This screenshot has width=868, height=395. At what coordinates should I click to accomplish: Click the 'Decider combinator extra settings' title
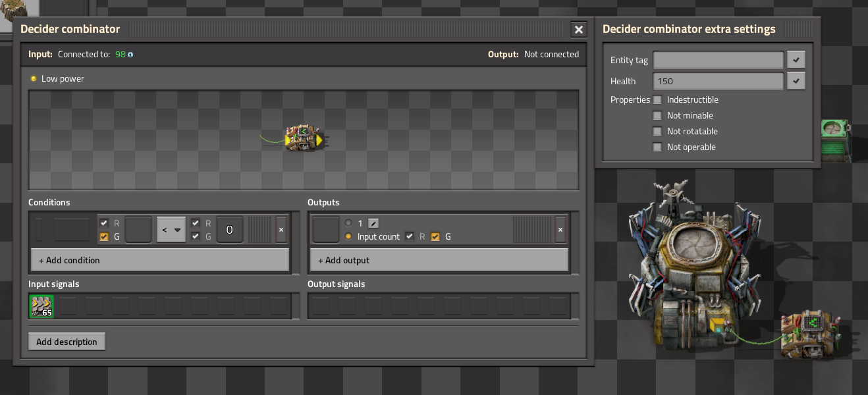coord(689,29)
